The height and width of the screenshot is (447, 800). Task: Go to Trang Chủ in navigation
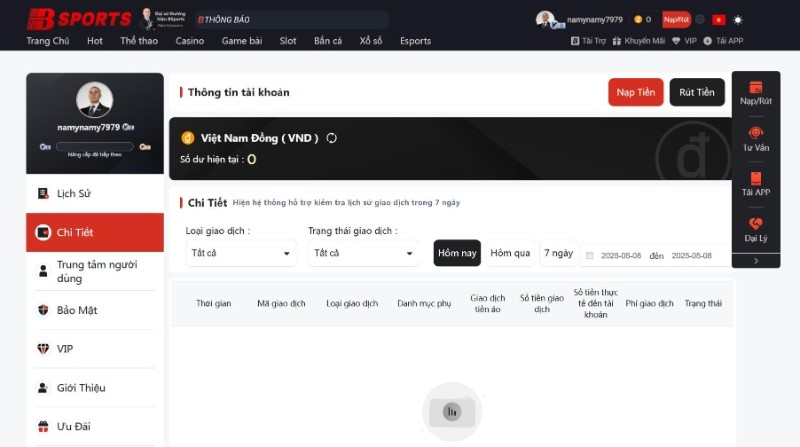(x=48, y=41)
